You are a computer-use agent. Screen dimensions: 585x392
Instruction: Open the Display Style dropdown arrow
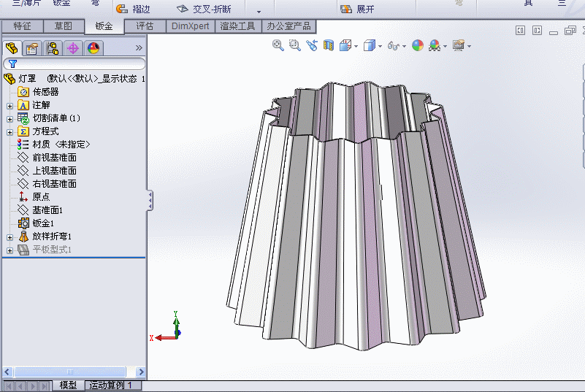click(381, 47)
